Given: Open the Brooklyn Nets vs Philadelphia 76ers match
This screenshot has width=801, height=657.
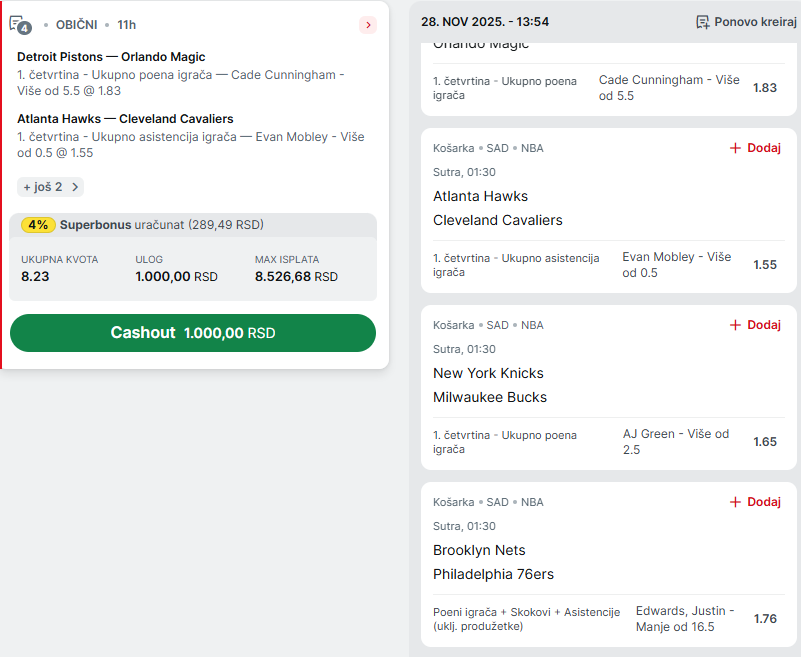Looking at the screenshot, I should [493, 562].
